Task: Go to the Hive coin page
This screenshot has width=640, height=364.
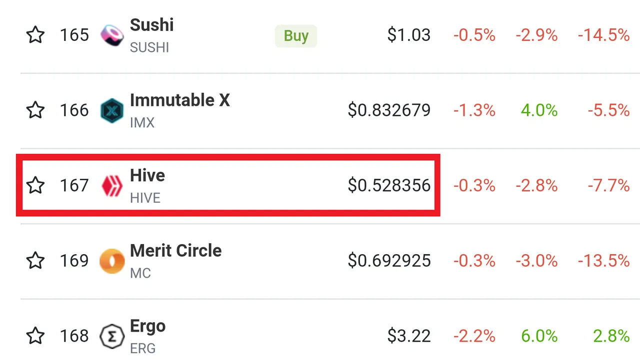Action: point(147,175)
